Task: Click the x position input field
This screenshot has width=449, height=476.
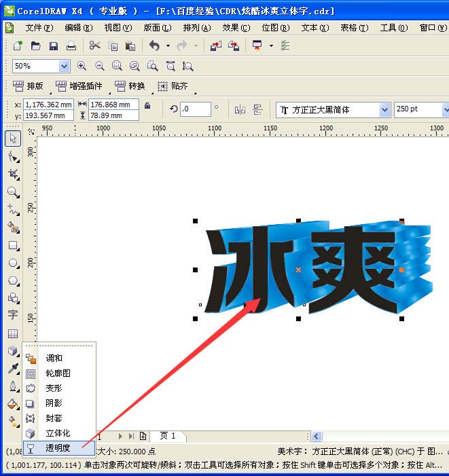Action: tap(48, 105)
